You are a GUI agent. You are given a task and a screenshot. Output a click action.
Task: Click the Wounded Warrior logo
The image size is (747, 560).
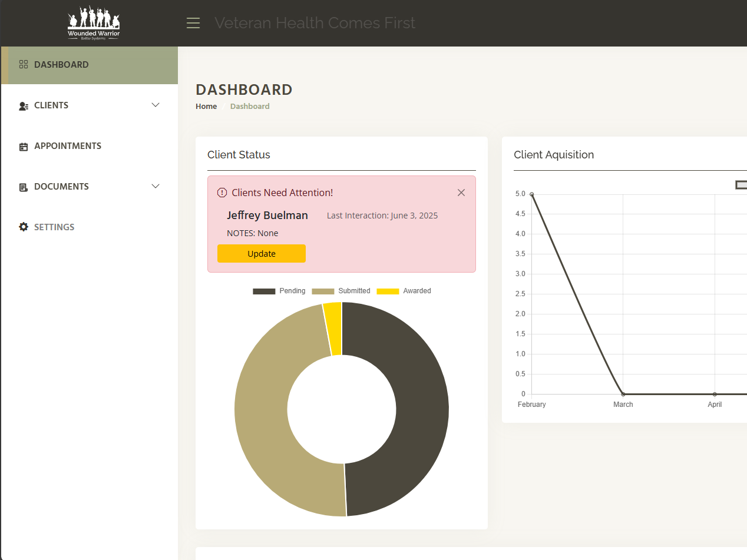pyautogui.click(x=94, y=24)
